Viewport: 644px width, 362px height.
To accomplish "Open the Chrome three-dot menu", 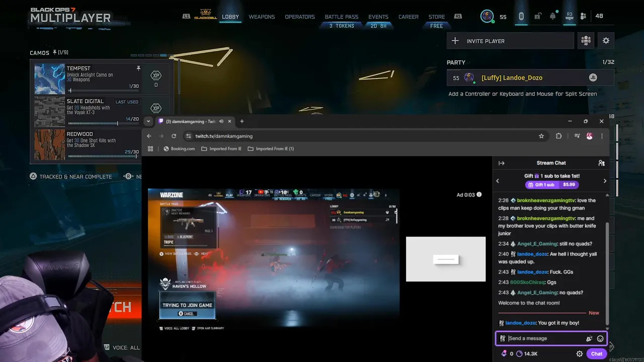I will 602,136.
